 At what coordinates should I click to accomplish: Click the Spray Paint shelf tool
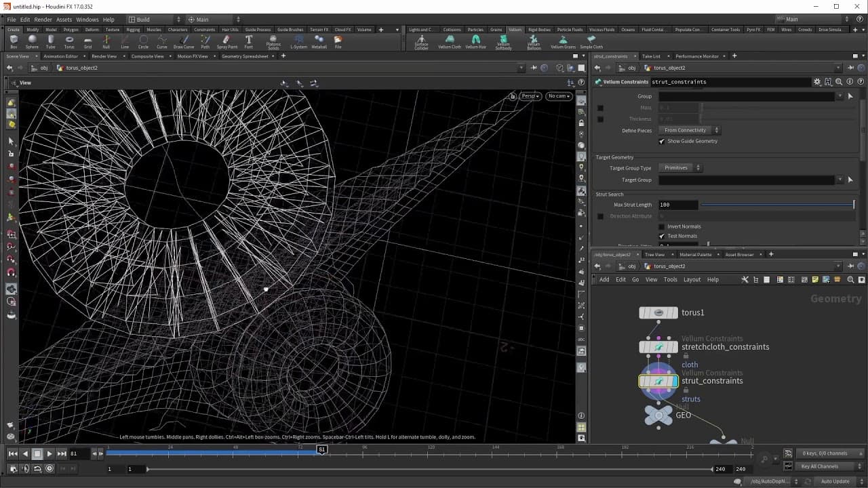227,42
